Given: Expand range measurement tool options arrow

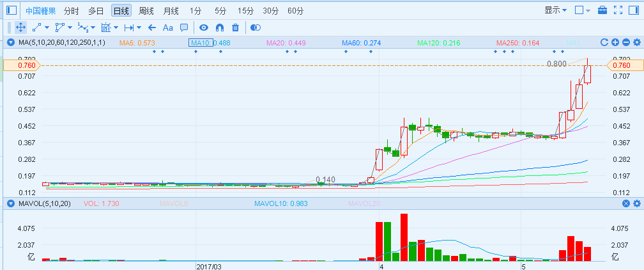Looking at the screenshot, I should click(139, 28).
